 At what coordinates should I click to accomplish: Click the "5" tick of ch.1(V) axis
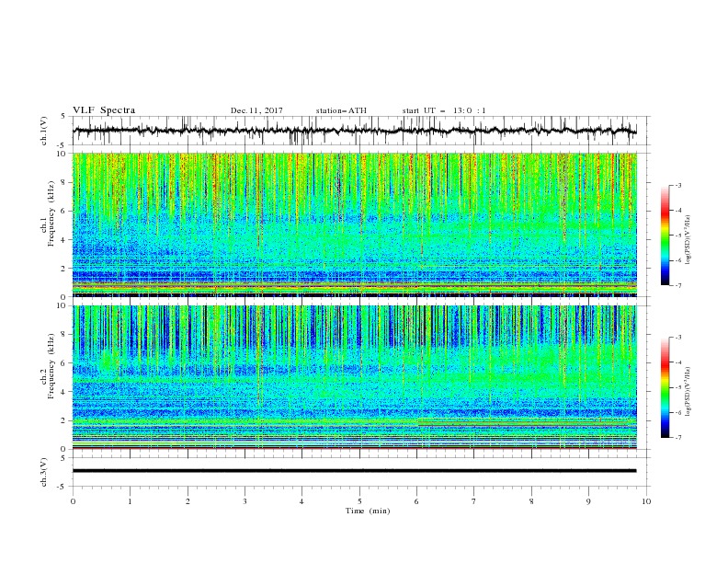65,116
